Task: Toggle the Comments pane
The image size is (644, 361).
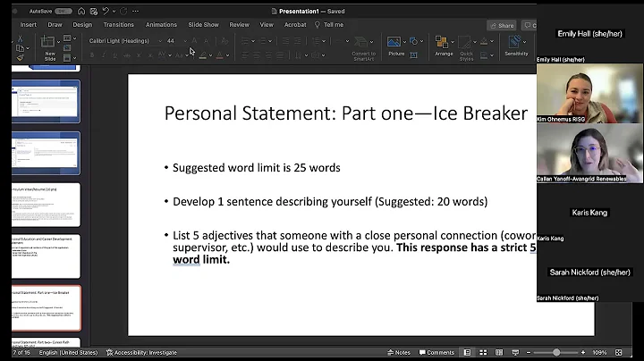Action: coord(436,352)
